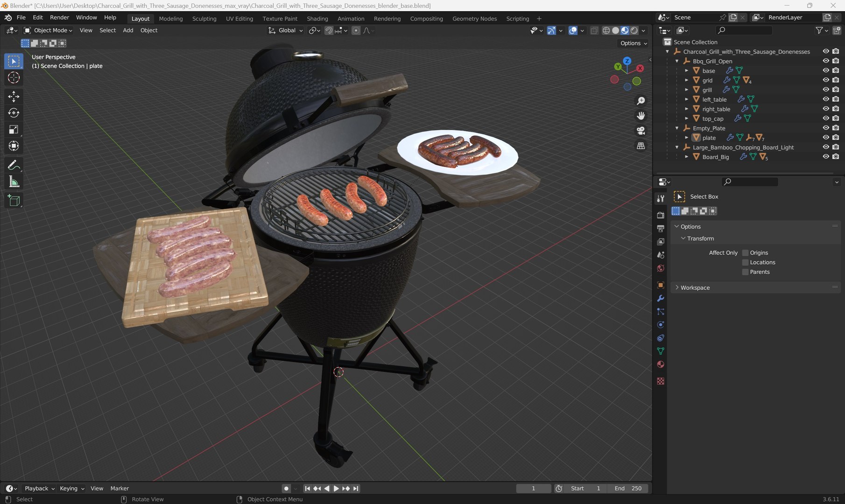Jump to timeline start frame

coord(307,489)
